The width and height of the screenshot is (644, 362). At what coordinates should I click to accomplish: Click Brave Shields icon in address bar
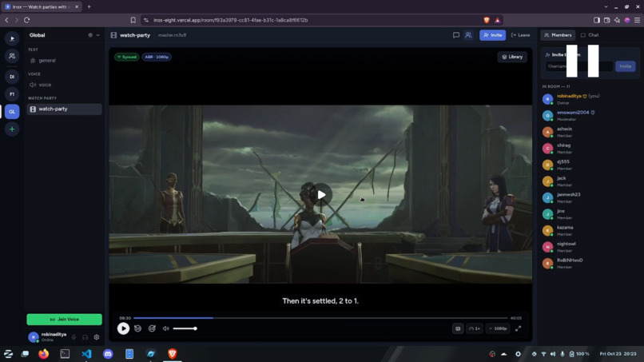pos(487,20)
